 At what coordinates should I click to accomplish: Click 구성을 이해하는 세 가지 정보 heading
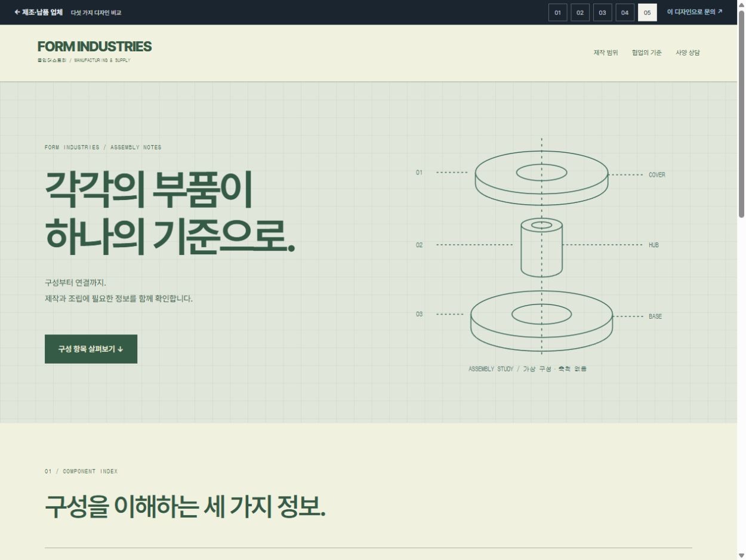pos(185,507)
